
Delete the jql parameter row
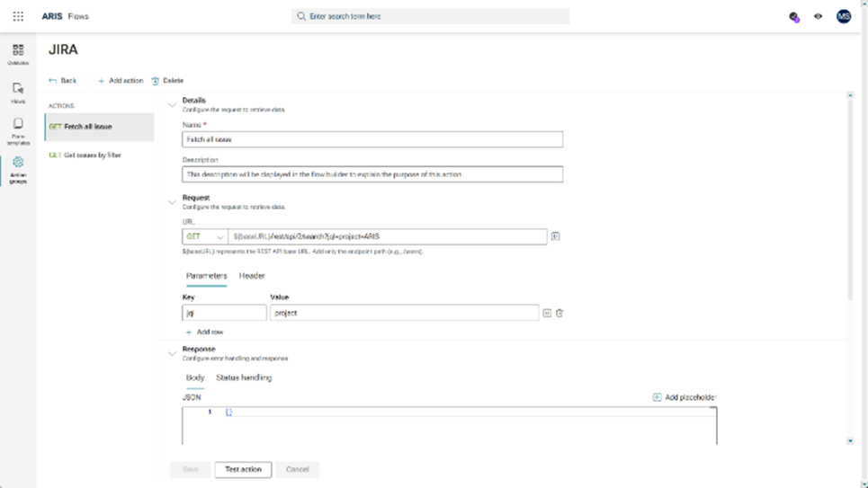click(559, 313)
